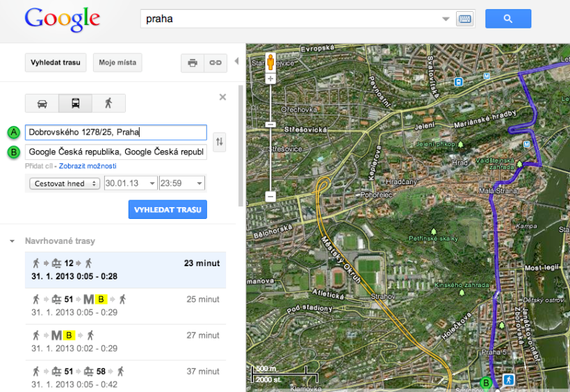Click the Jelení příkop park label
570x392 pixels.
click(x=436, y=144)
